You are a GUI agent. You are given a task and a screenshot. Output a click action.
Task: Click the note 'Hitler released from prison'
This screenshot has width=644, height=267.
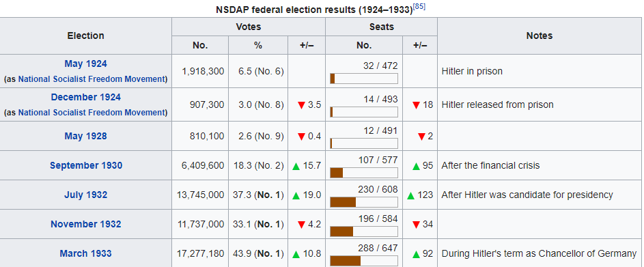pos(497,104)
